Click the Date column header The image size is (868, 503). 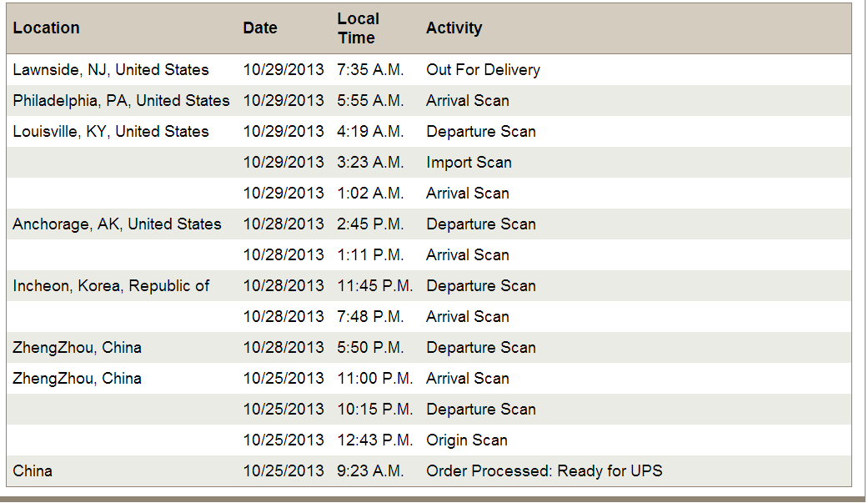point(260,28)
